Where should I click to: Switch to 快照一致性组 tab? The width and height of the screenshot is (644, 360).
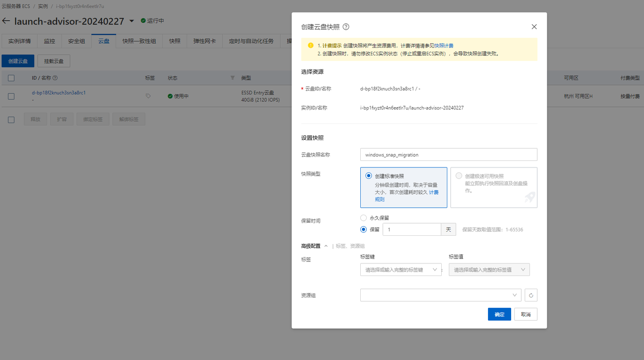click(x=139, y=41)
